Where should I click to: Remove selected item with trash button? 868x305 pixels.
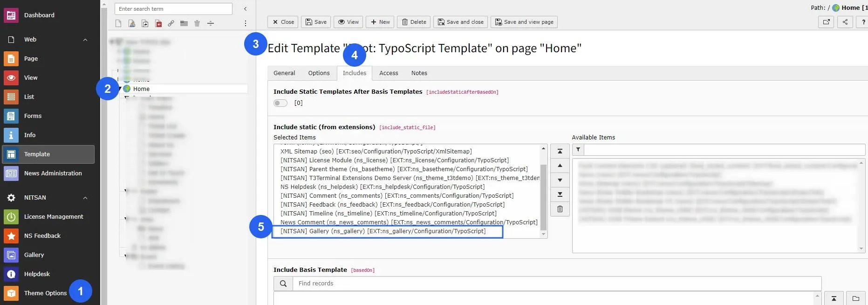560,209
